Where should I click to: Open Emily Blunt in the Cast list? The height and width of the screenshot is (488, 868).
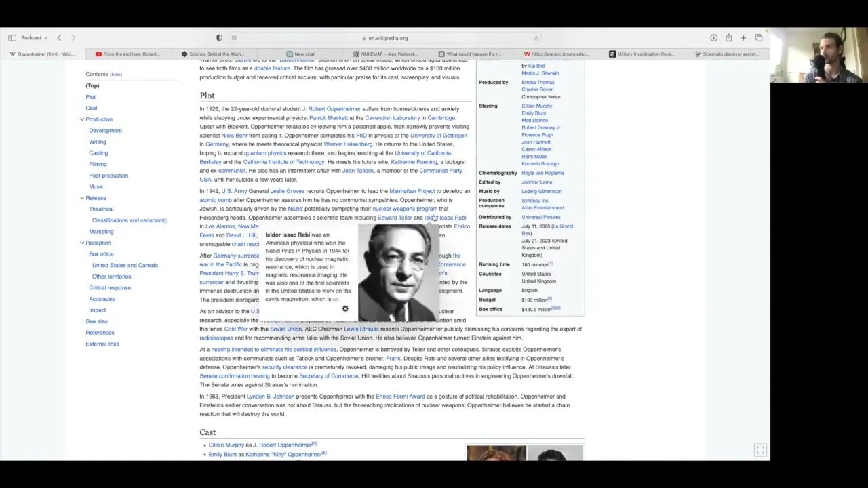tap(222, 454)
